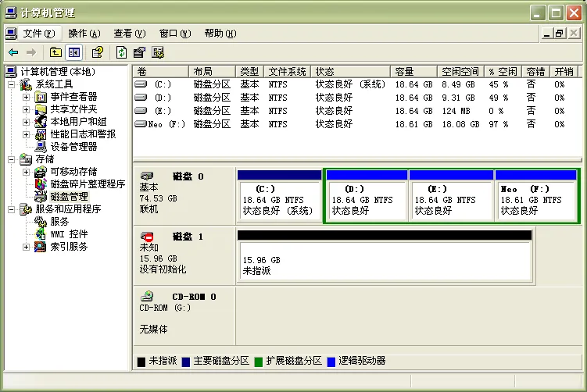Expand the 共享文件夹 node
Screen dimensions: 587x392
(x=26, y=109)
